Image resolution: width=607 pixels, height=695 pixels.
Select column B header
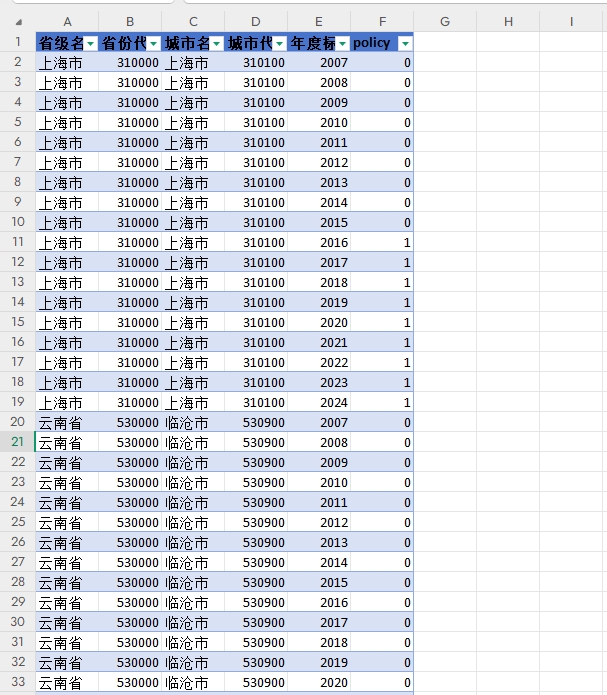click(130, 21)
